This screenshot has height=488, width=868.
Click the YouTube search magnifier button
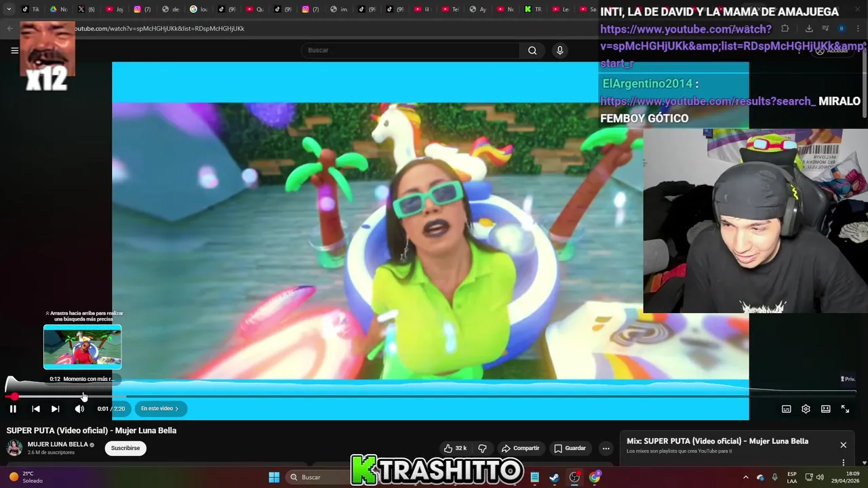pyautogui.click(x=532, y=50)
